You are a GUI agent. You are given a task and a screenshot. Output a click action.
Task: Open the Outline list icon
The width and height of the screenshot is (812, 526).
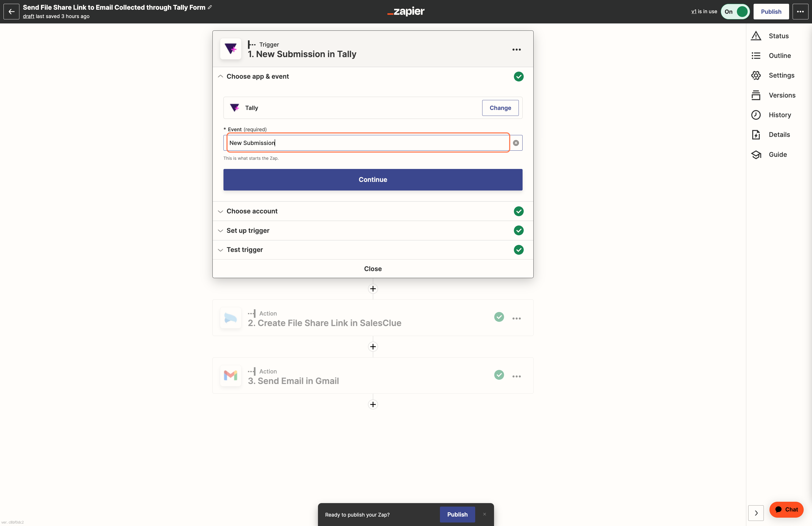[x=756, y=56]
